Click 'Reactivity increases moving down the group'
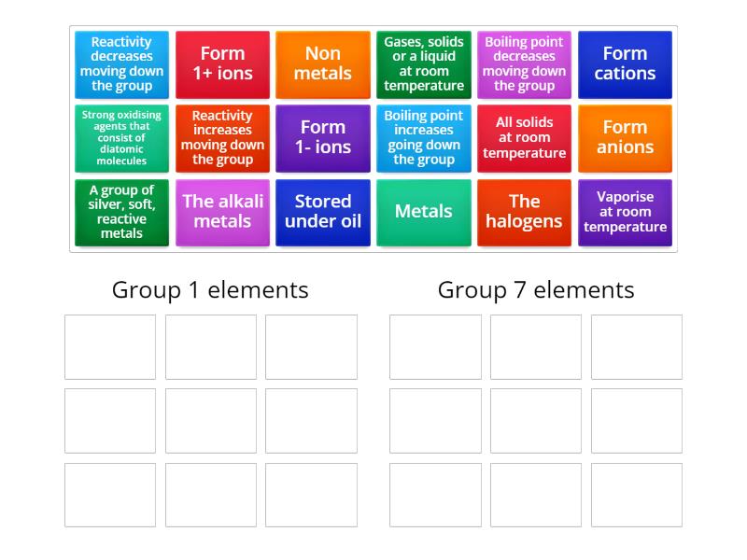This screenshot has height=560, width=747. tap(222, 138)
